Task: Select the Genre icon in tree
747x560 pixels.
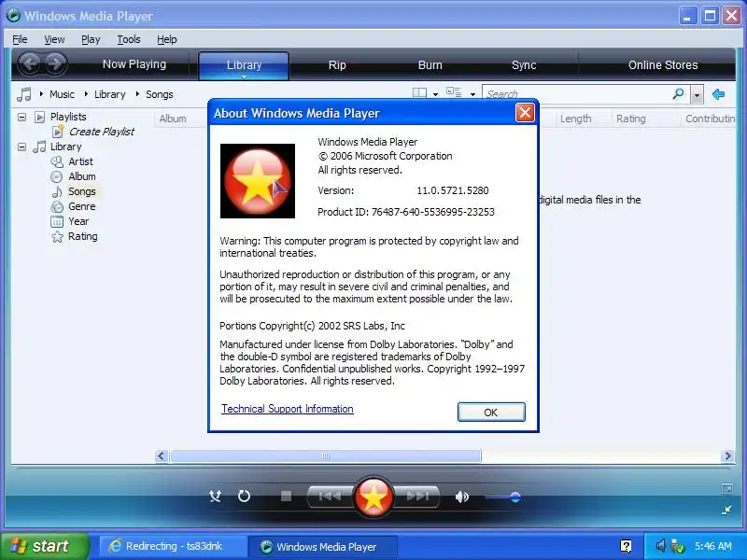Action: [x=57, y=206]
